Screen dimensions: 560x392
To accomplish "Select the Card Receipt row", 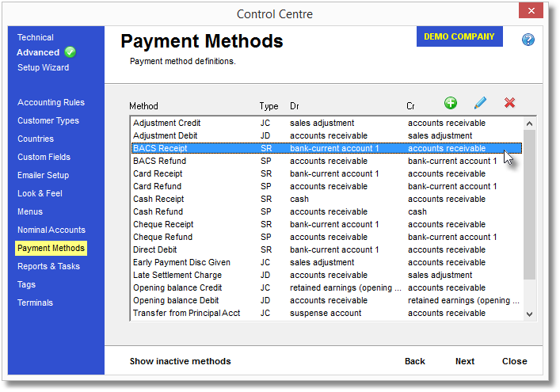I will [x=327, y=174].
